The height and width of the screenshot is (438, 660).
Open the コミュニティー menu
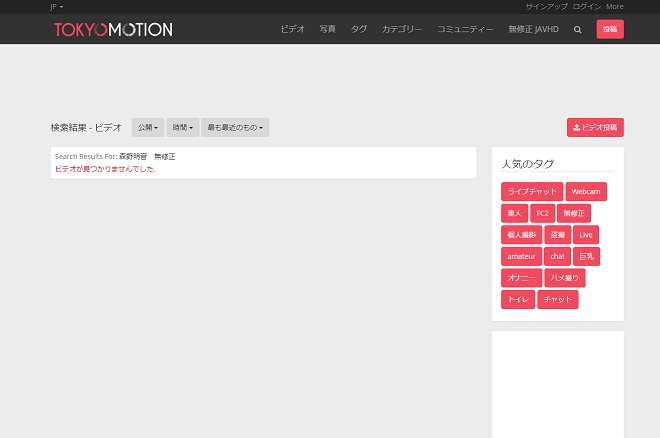tap(465, 30)
